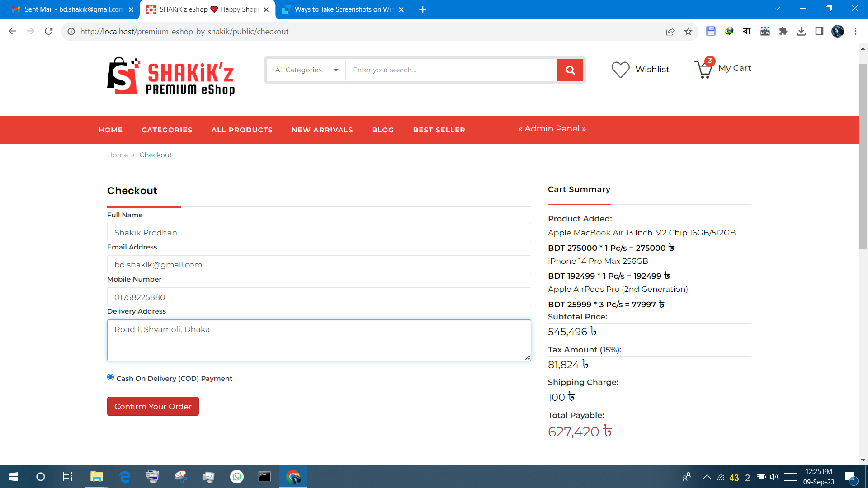The height and width of the screenshot is (488, 868).
Task: Go to HOME in the navigation bar
Action: click(x=111, y=130)
